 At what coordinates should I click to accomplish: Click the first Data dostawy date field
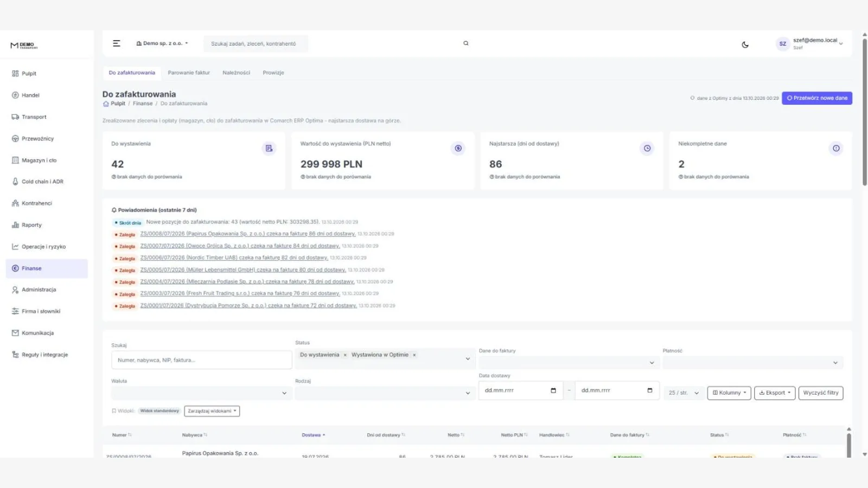pos(521,391)
